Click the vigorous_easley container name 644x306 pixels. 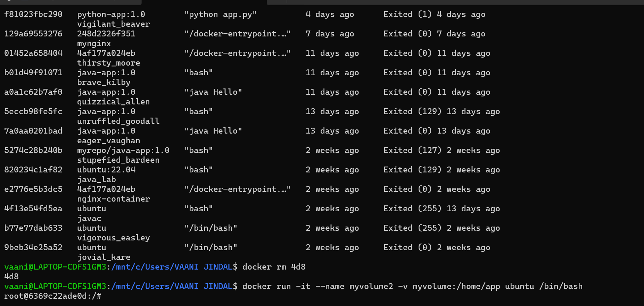point(113,238)
